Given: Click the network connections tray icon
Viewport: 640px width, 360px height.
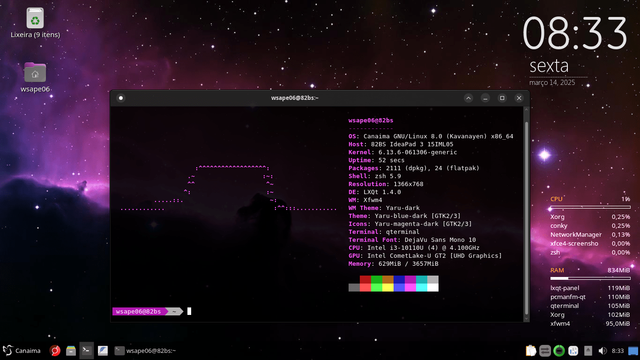Looking at the screenshot, I should point(545,351).
